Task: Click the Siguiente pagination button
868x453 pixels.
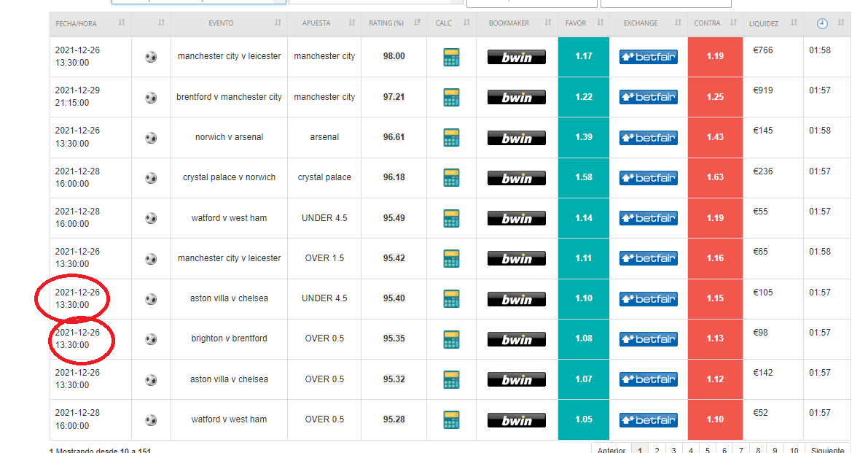Action: click(828, 449)
